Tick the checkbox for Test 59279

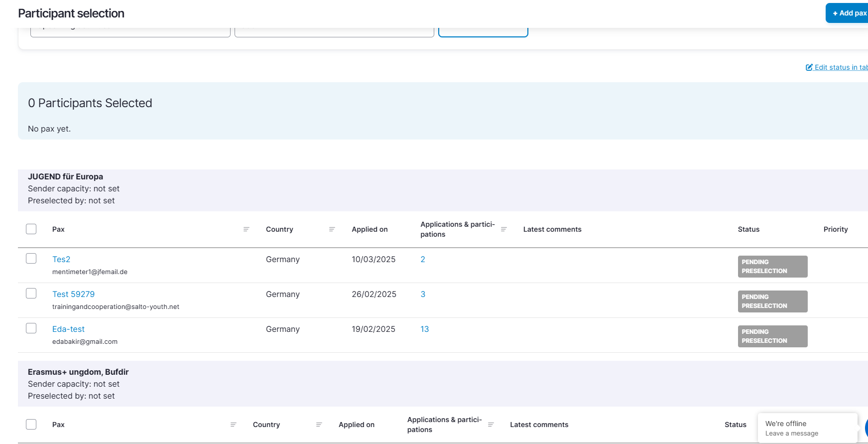[31, 293]
